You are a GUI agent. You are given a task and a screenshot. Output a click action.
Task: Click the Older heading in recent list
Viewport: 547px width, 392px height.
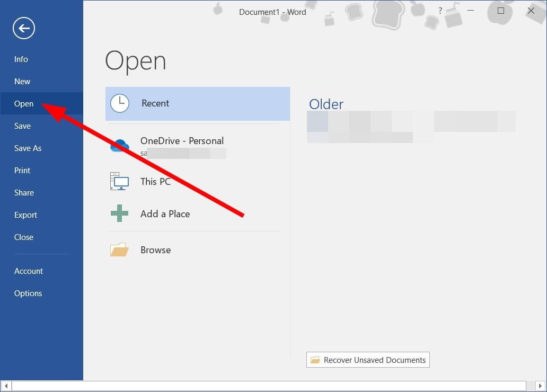(x=326, y=104)
